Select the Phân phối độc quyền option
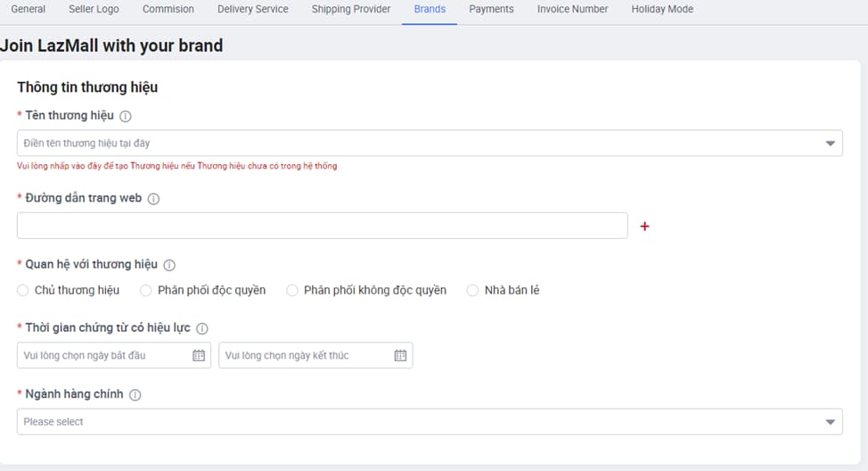Viewport: 868px width, 471px height. pos(146,291)
